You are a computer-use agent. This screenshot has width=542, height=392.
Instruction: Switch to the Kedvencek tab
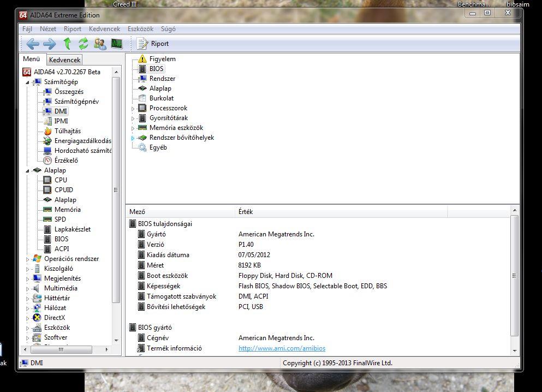point(64,60)
